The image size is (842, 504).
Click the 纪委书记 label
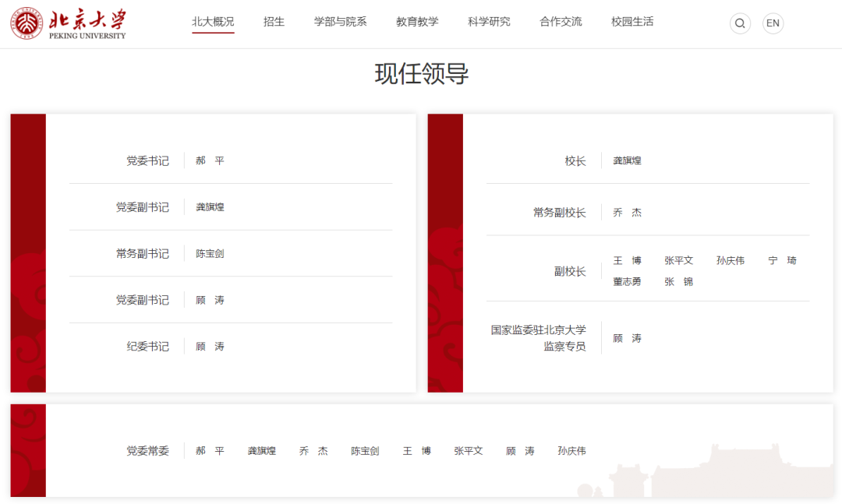147,346
